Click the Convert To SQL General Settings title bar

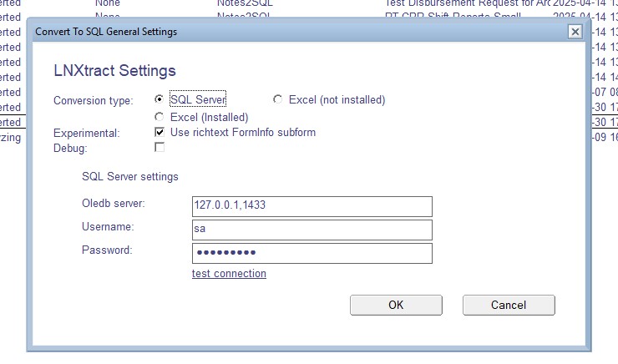point(251,32)
